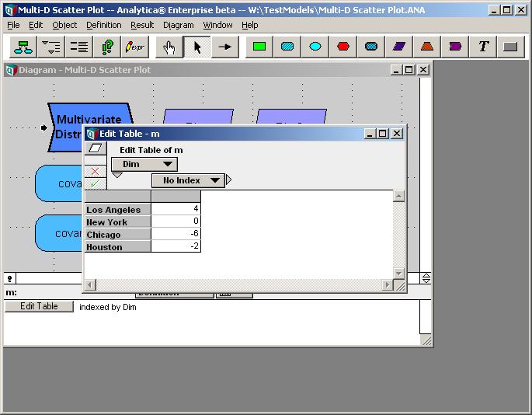This screenshot has height=415, width=532.
Task: Click the table's vertical scrollbar down arrow
Action: (398, 273)
